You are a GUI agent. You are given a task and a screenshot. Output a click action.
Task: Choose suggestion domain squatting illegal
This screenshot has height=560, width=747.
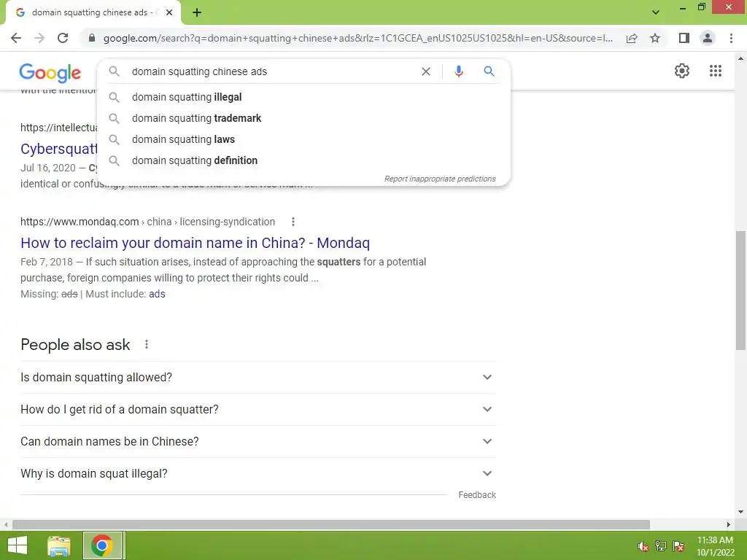pos(304,97)
